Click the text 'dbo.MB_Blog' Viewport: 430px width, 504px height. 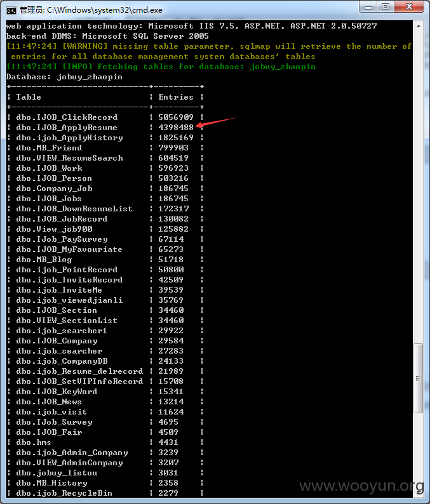[44, 260]
